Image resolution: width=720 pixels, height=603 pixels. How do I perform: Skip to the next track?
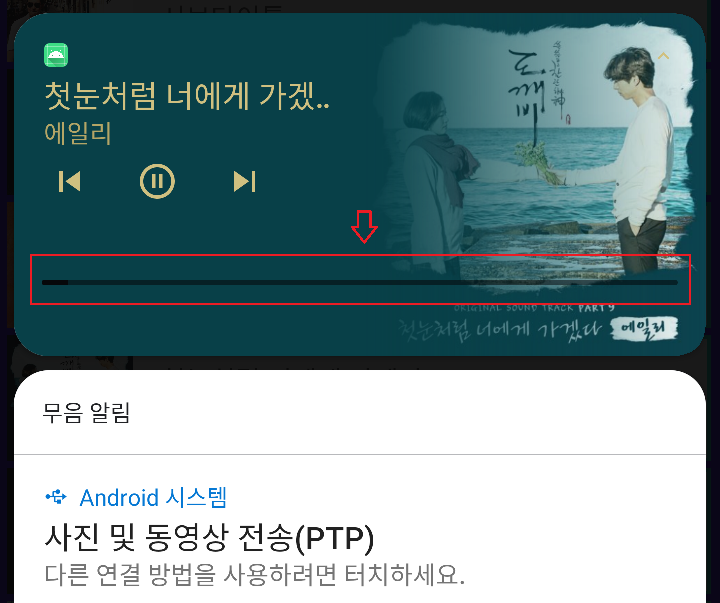[x=244, y=181]
